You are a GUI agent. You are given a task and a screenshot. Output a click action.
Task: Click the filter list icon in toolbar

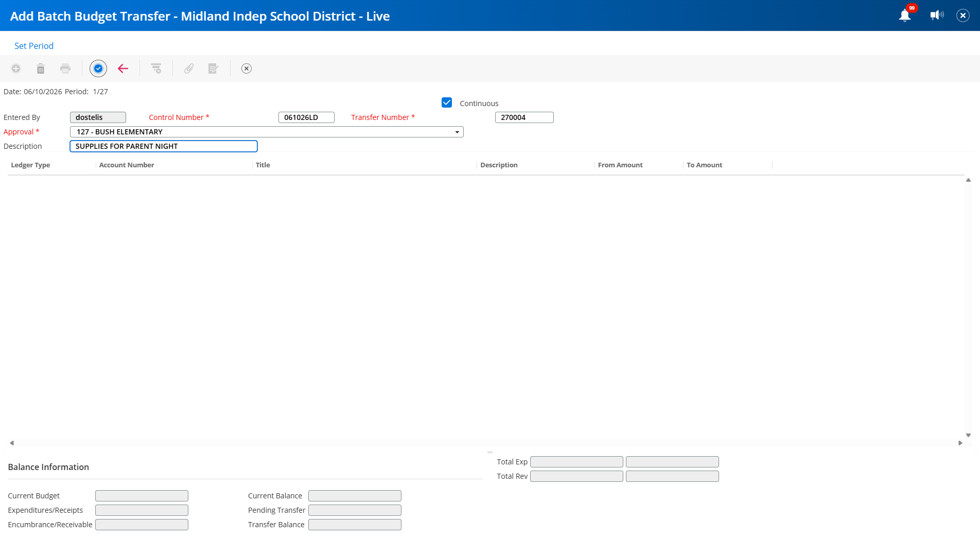point(156,68)
